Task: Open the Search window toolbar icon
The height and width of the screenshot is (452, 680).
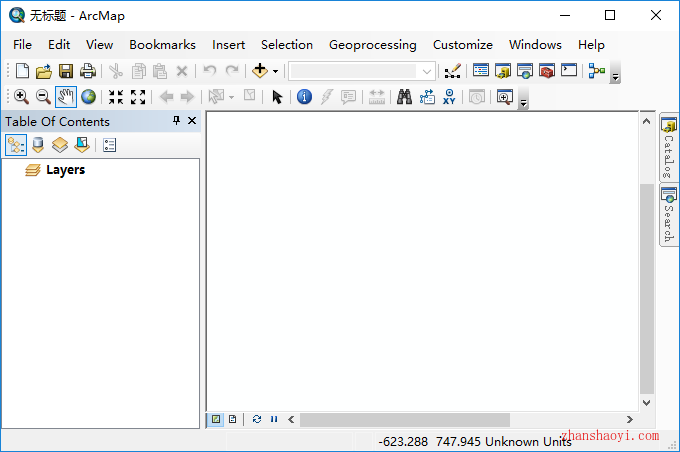Action: [x=525, y=71]
